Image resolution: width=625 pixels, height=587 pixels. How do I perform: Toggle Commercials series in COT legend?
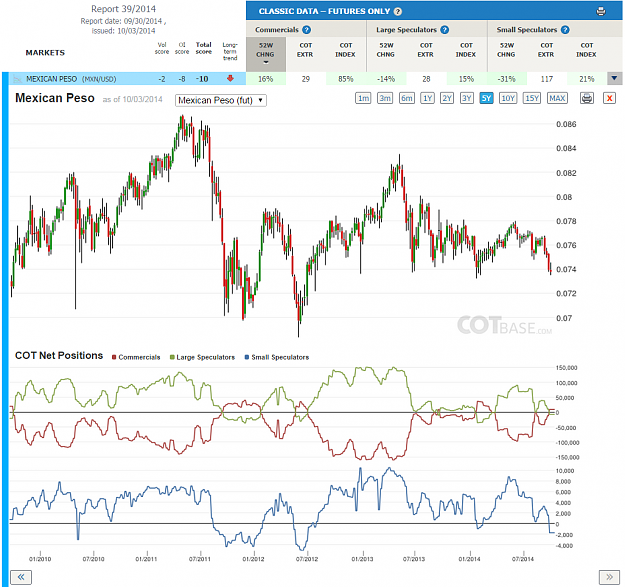[x=136, y=357]
